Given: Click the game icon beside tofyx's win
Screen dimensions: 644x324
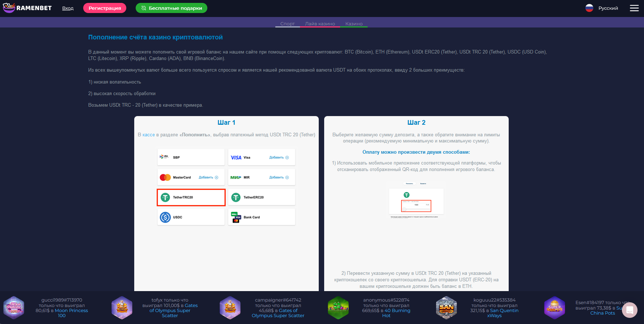Looking at the screenshot, I should (x=122, y=308).
